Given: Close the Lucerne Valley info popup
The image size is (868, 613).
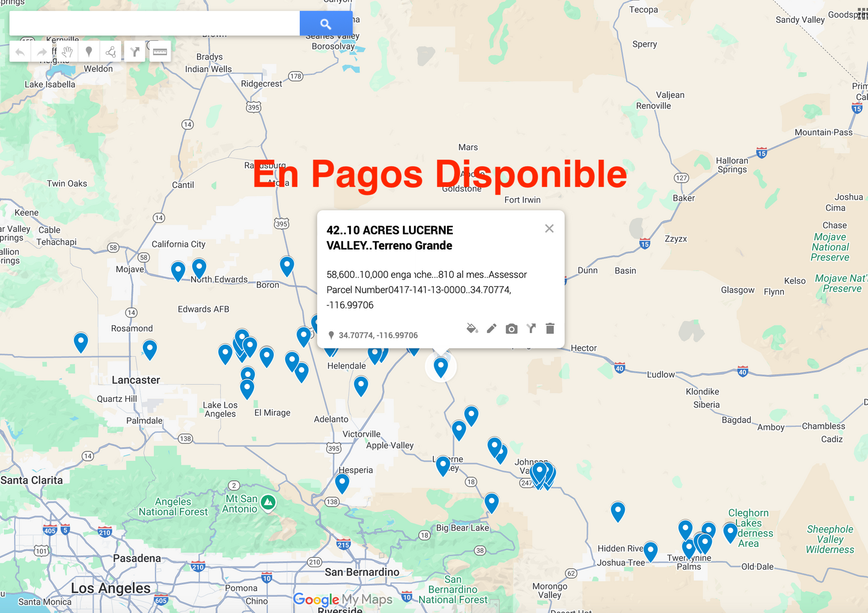Looking at the screenshot, I should coord(549,228).
